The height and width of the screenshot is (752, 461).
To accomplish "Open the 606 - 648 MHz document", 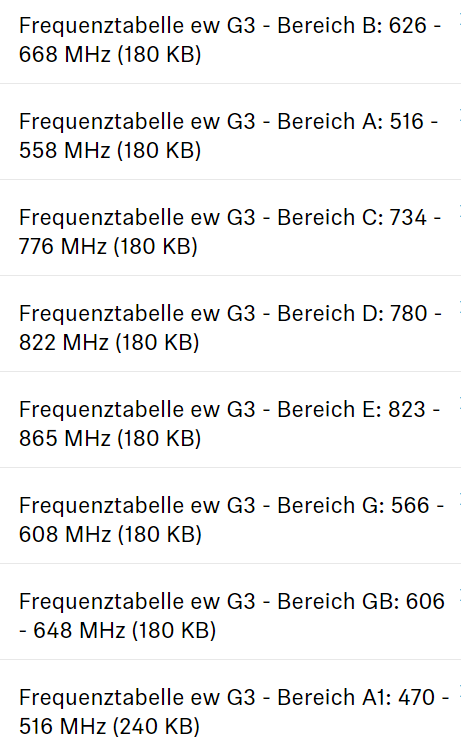I will (x=232, y=615).
